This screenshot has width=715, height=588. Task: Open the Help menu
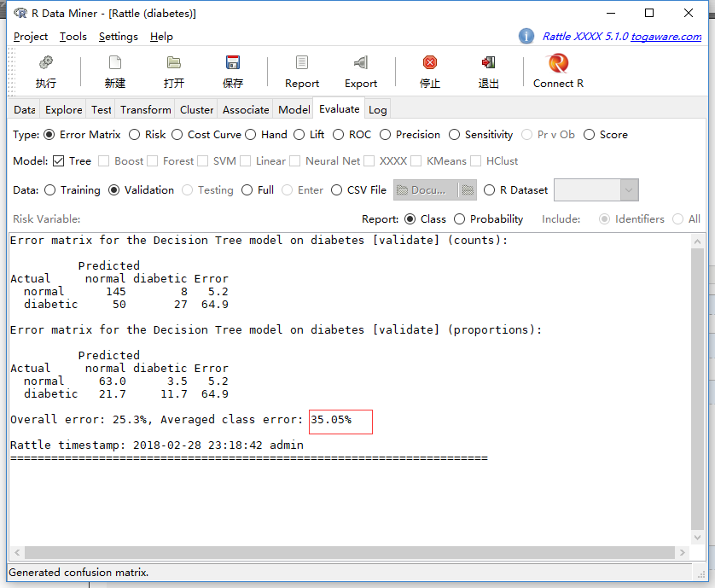pos(161,37)
